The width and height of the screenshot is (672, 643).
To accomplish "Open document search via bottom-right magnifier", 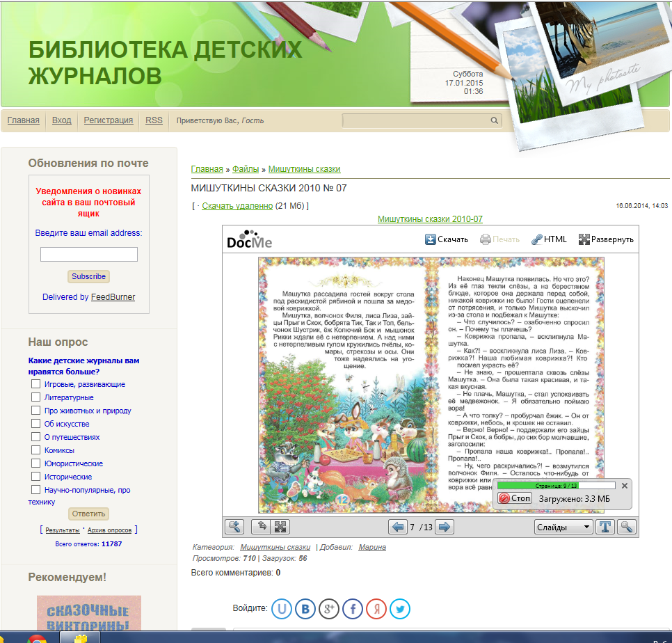I will point(627,527).
